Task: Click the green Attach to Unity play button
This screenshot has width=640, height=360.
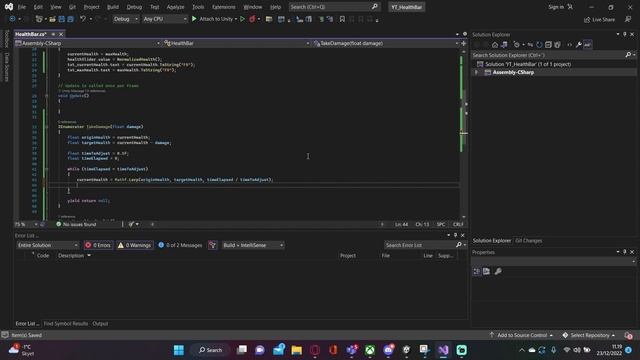Action: (194, 19)
